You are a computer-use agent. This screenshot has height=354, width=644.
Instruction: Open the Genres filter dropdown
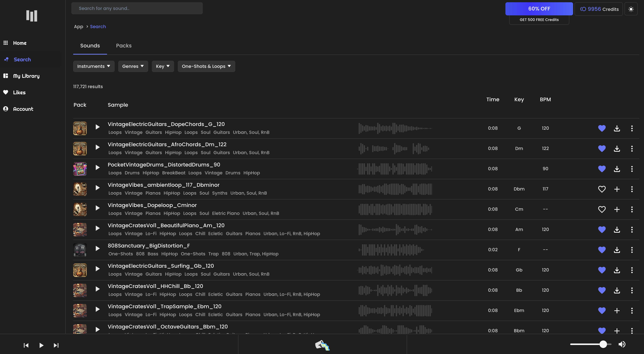[x=133, y=66]
